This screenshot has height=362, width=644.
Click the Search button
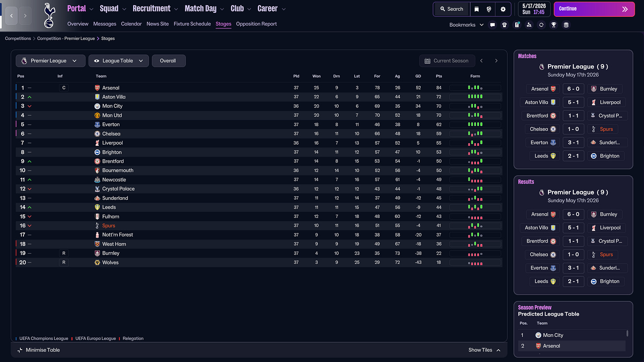click(452, 9)
